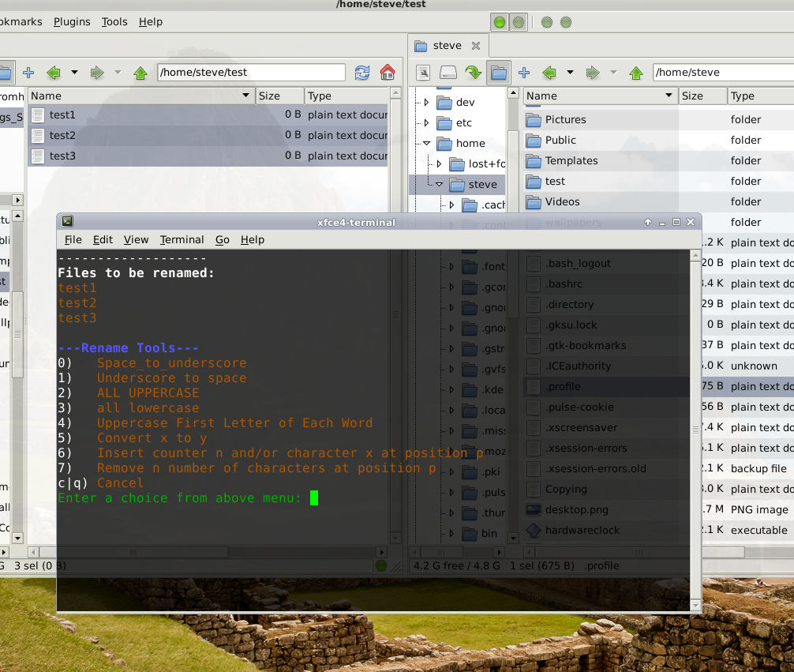Open the terminal's Edit menu
Screen dimensions: 794x672
pyautogui.click(x=103, y=240)
